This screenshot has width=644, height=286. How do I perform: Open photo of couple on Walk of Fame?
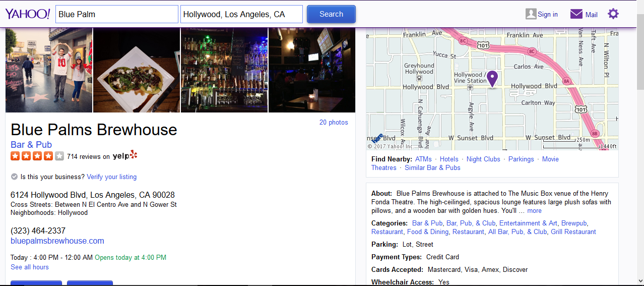tap(49, 70)
